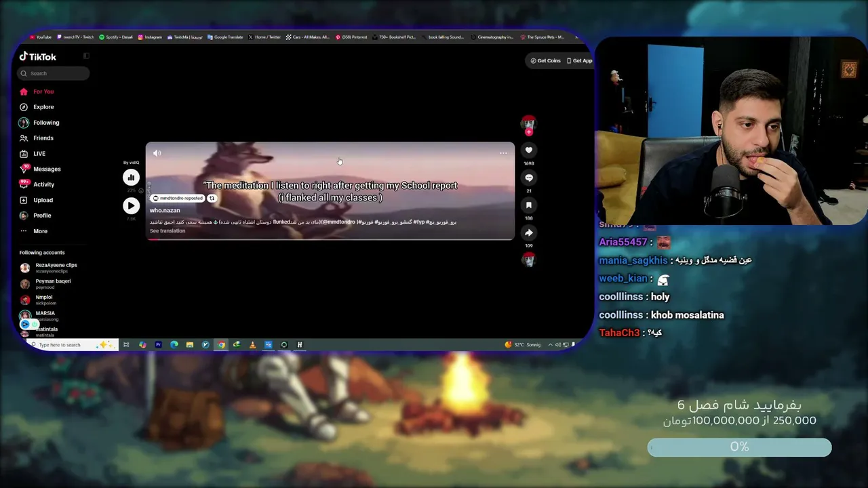This screenshot has height=488, width=868.
Task: Open Microsoft Edge from the taskbar
Action: (x=174, y=345)
